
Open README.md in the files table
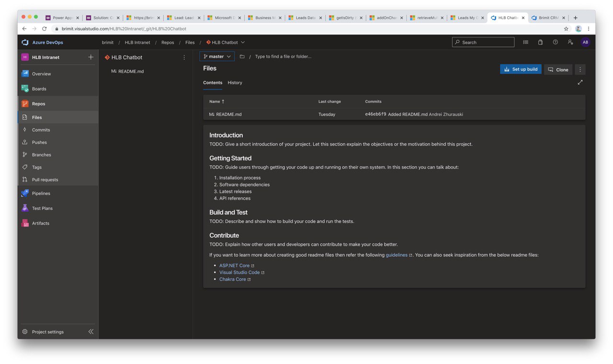click(x=229, y=114)
